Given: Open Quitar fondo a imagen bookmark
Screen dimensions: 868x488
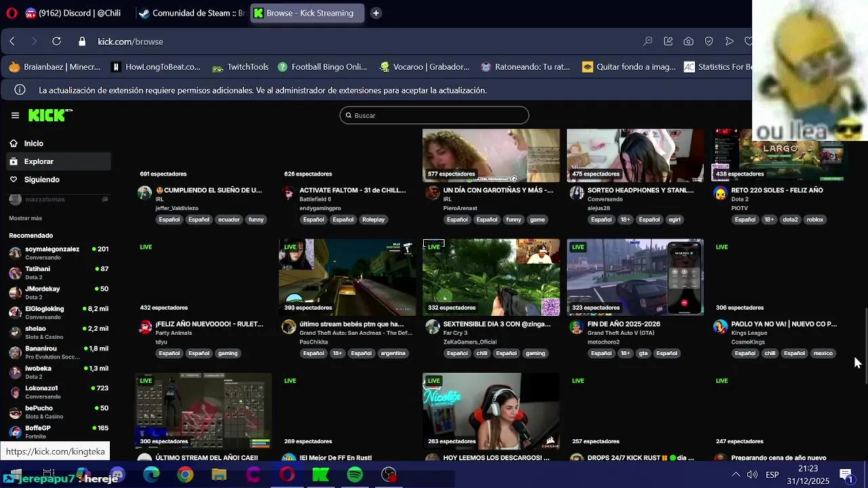Looking at the screenshot, I should tap(629, 67).
